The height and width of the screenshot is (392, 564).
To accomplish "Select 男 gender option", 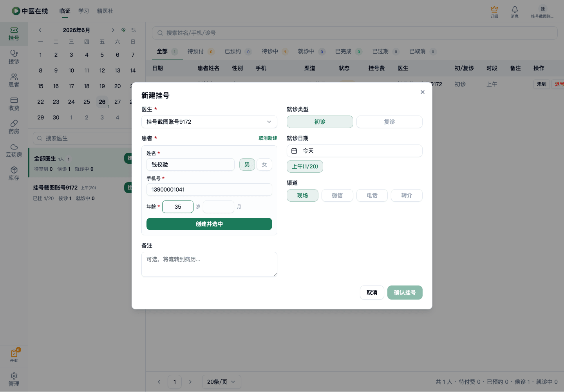I will pos(247,164).
